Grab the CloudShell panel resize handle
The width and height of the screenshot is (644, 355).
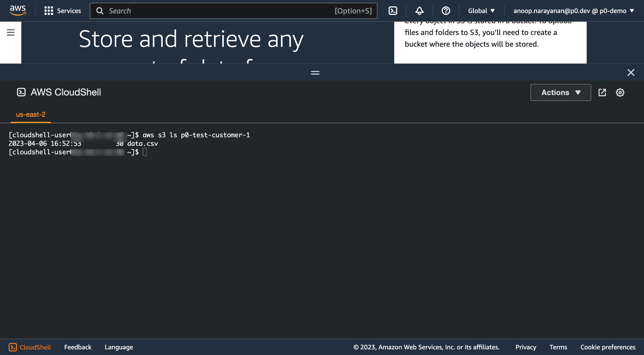click(x=315, y=73)
